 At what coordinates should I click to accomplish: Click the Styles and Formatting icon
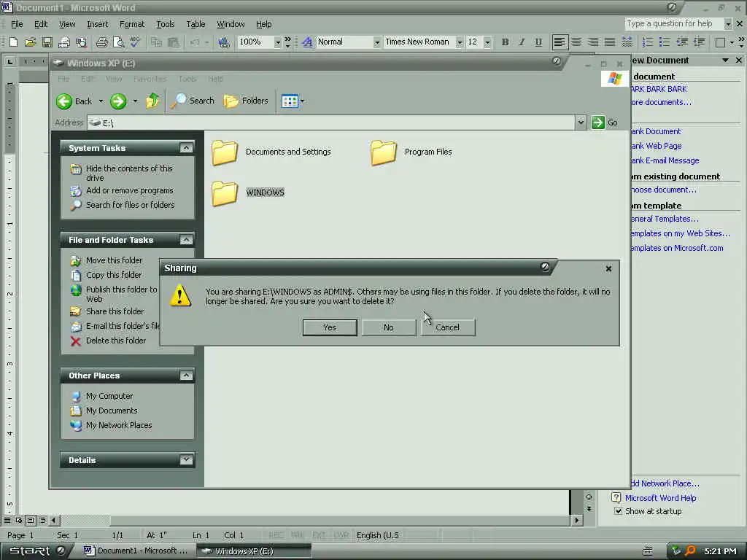307,42
